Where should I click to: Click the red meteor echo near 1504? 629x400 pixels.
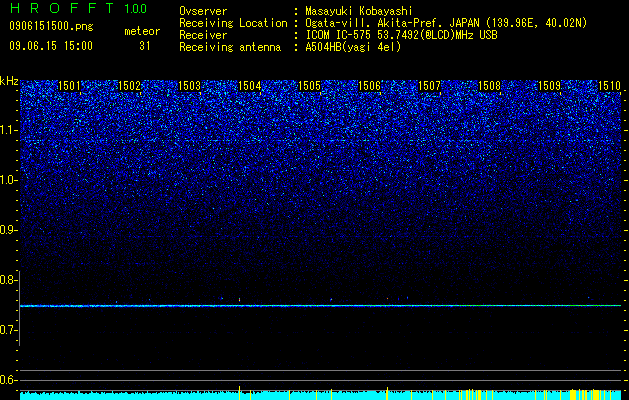tap(239, 299)
